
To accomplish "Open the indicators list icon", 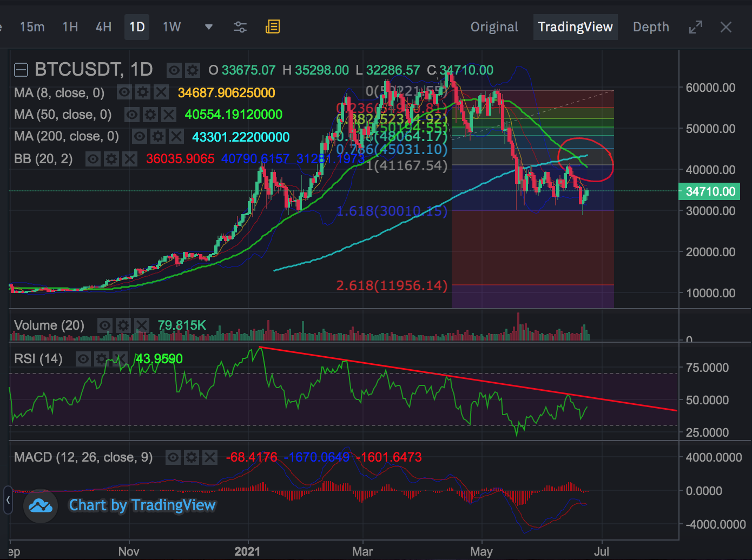I will click(x=273, y=27).
